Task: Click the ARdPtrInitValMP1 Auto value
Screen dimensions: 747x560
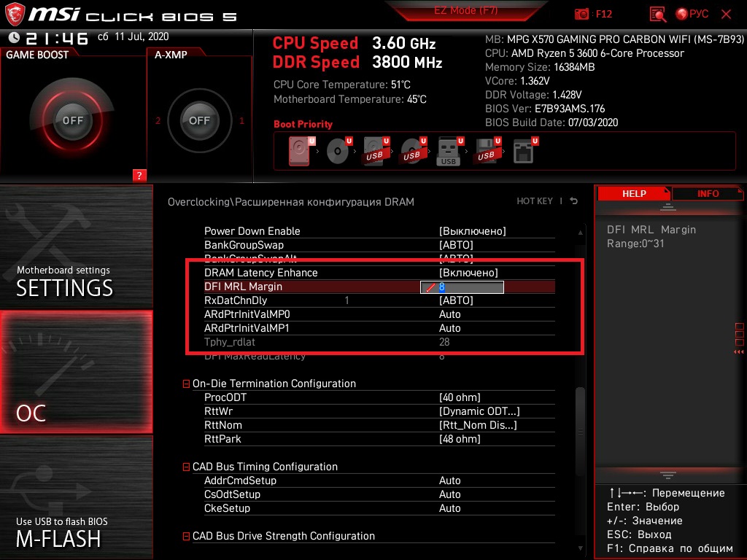Action: click(449, 328)
